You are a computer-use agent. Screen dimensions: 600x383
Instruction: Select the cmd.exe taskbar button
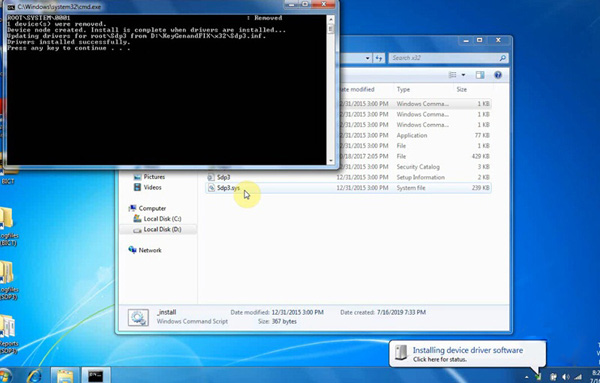(96, 376)
